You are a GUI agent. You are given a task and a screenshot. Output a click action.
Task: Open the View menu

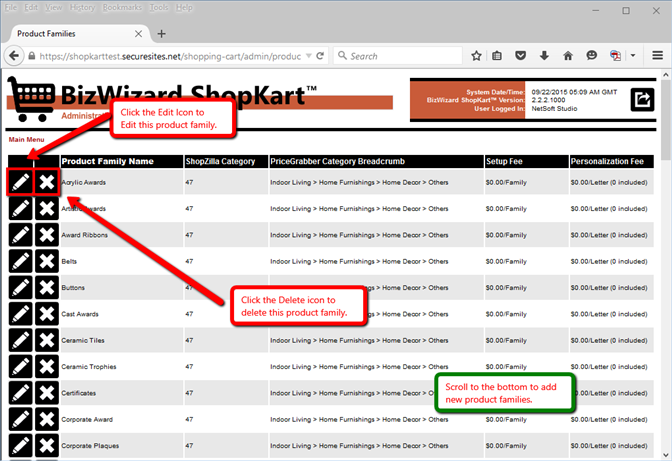(x=54, y=8)
